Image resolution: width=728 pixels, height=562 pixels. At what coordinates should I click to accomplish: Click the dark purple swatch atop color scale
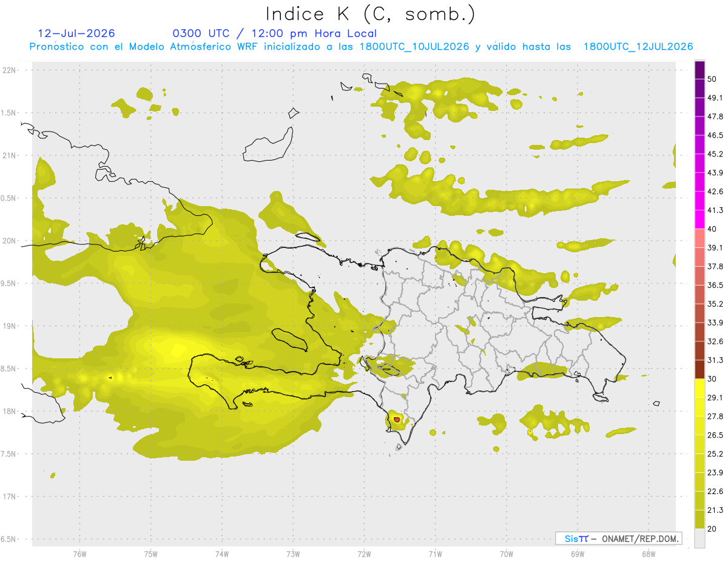(x=699, y=69)
